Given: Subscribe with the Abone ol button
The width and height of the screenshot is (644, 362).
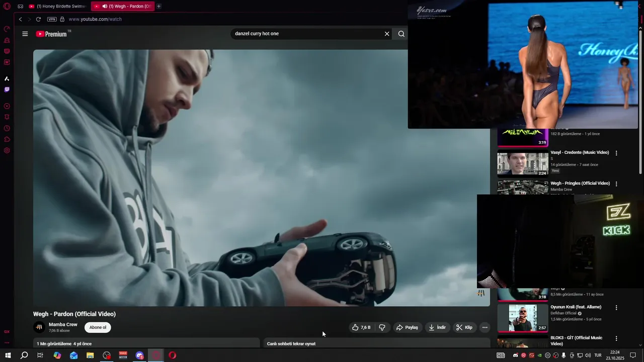Looking at the screenshot, I should (x=98, y=327).
